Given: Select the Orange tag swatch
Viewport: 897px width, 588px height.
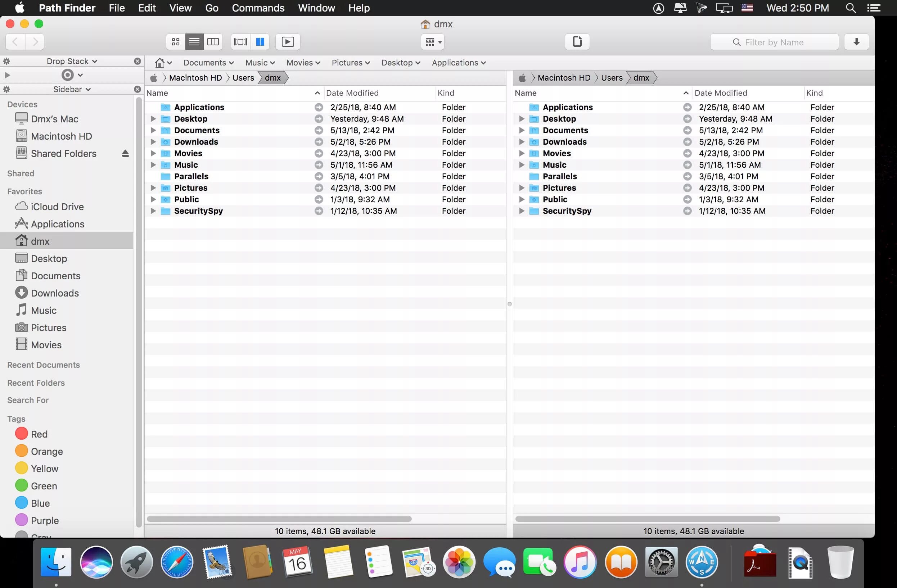Looking at the screenshot, I should 22,451.
